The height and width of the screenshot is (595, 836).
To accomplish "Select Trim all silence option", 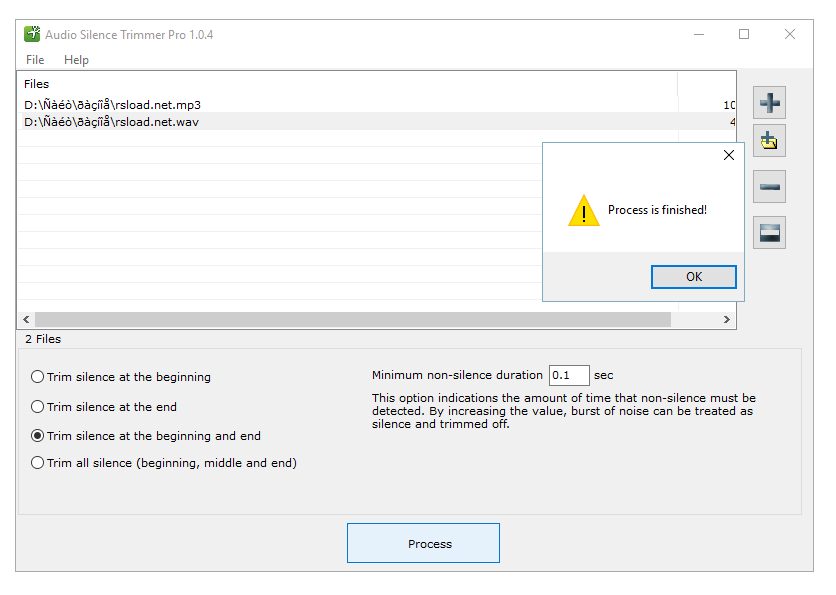I will (x=38, y=463).
